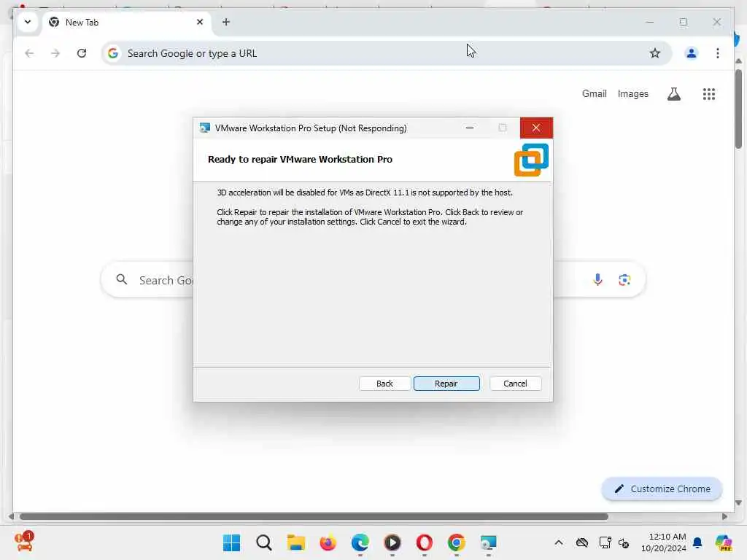The height and width of the screenshot is (560, 747).
Task: Click Chrome's forward navigation arrow
Action: 55,53
